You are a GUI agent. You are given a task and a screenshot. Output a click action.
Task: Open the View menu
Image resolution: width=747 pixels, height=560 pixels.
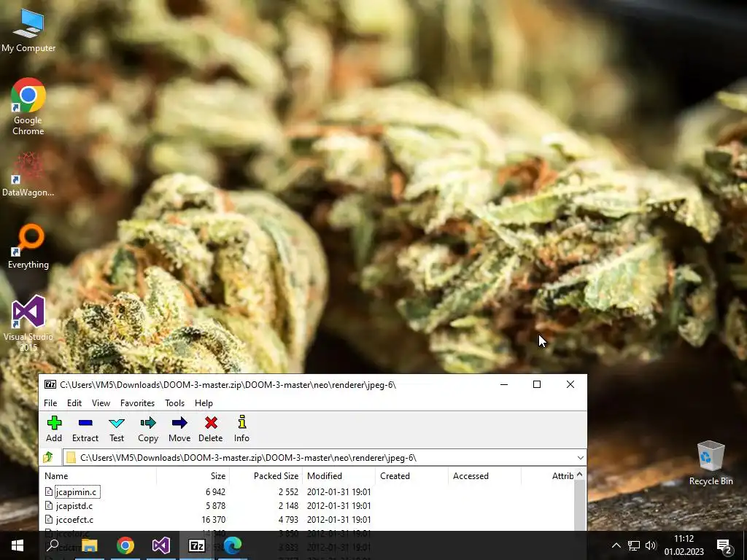tap(101, 402)
